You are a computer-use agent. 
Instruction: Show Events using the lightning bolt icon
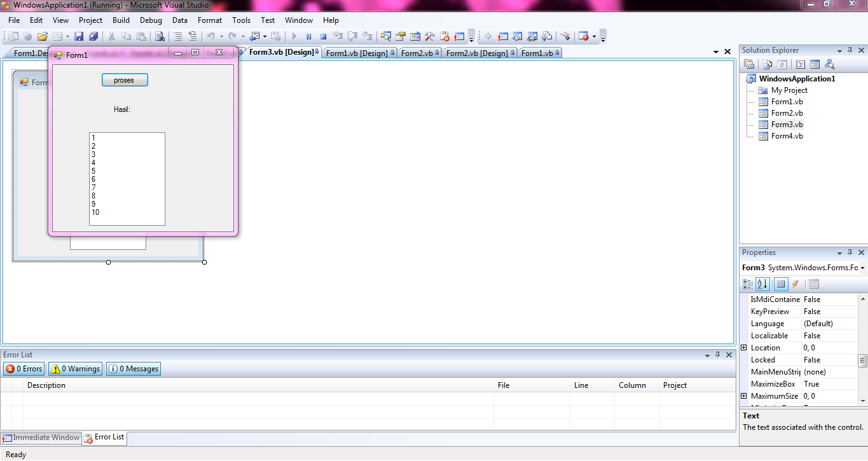tap(795, 284)
